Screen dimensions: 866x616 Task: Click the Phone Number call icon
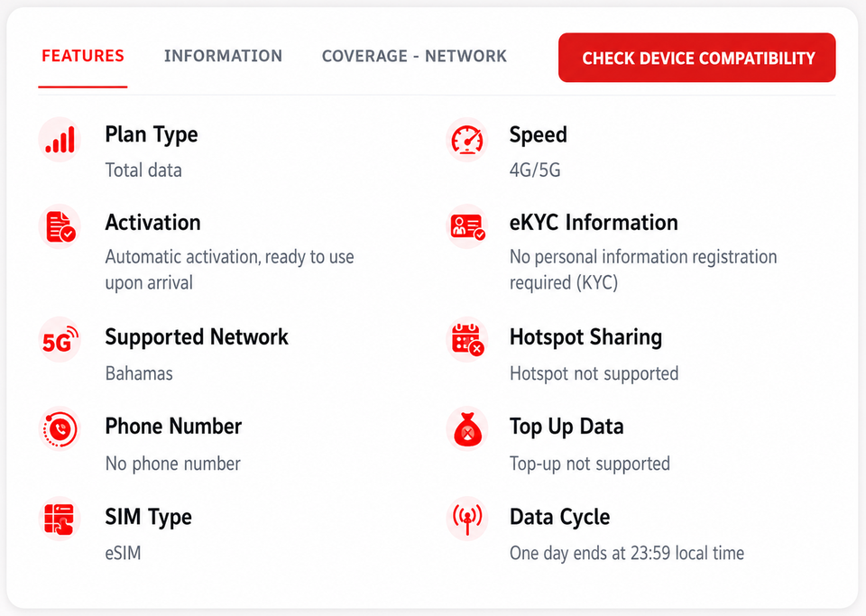[x=60, y=429]
